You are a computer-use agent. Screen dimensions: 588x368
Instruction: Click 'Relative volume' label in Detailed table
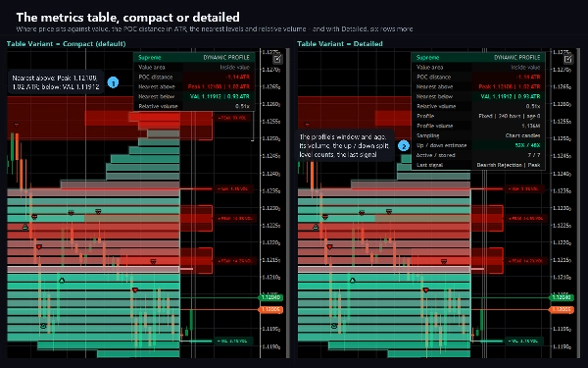436,106
